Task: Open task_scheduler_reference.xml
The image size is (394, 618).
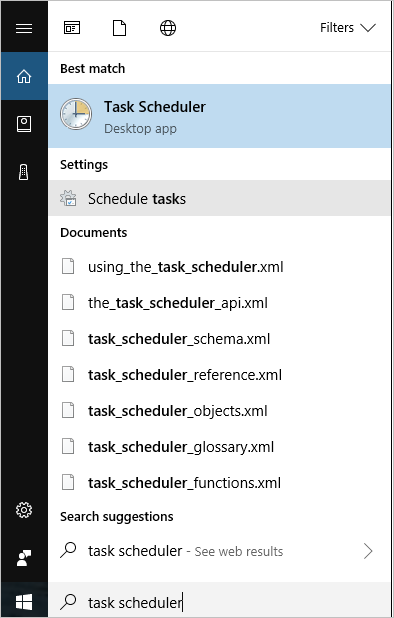Action: coord(219,375)
